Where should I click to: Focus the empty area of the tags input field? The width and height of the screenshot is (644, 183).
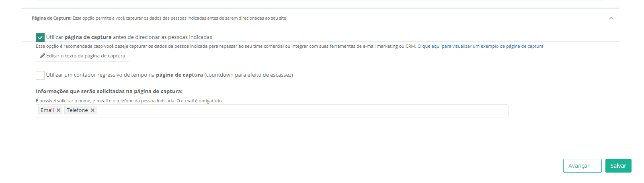tap(301, 111)
